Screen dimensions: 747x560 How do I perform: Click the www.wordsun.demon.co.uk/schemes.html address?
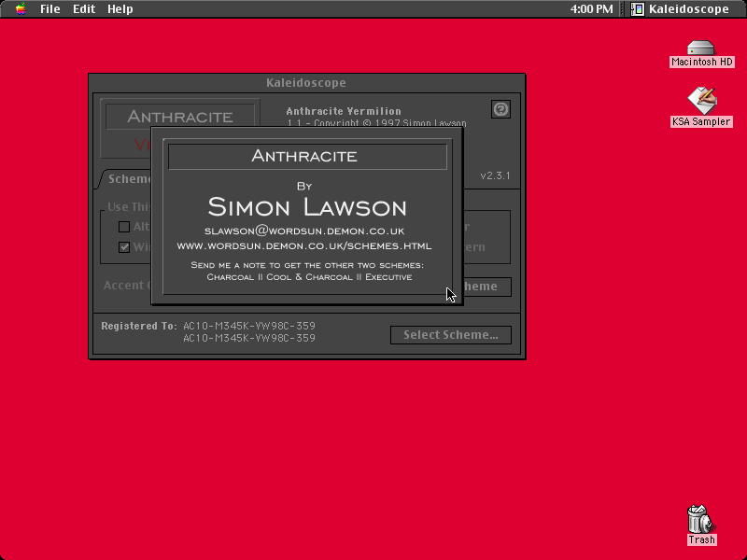tap(304, 246)
